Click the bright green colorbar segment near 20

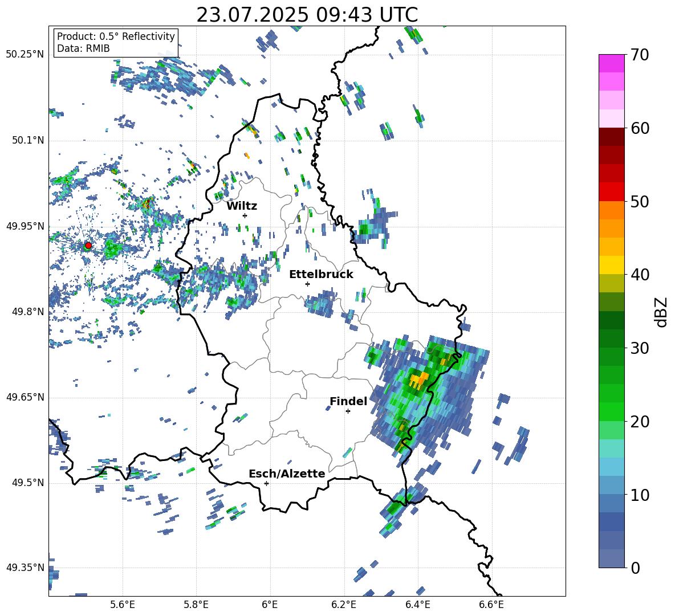click(x=611, y=411)
